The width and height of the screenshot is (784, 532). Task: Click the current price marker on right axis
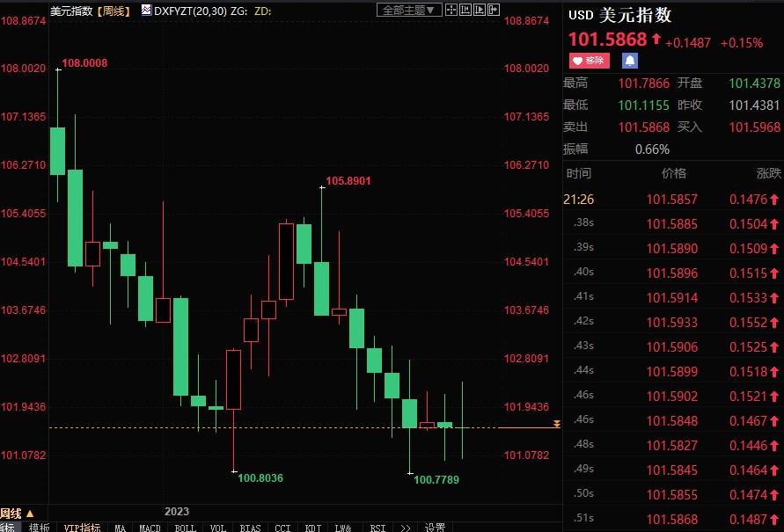point(556,424)
